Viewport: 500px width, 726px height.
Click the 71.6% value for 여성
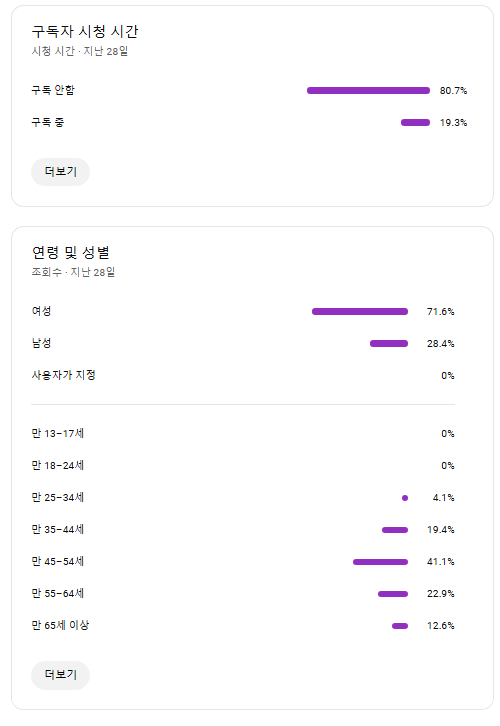440,312
